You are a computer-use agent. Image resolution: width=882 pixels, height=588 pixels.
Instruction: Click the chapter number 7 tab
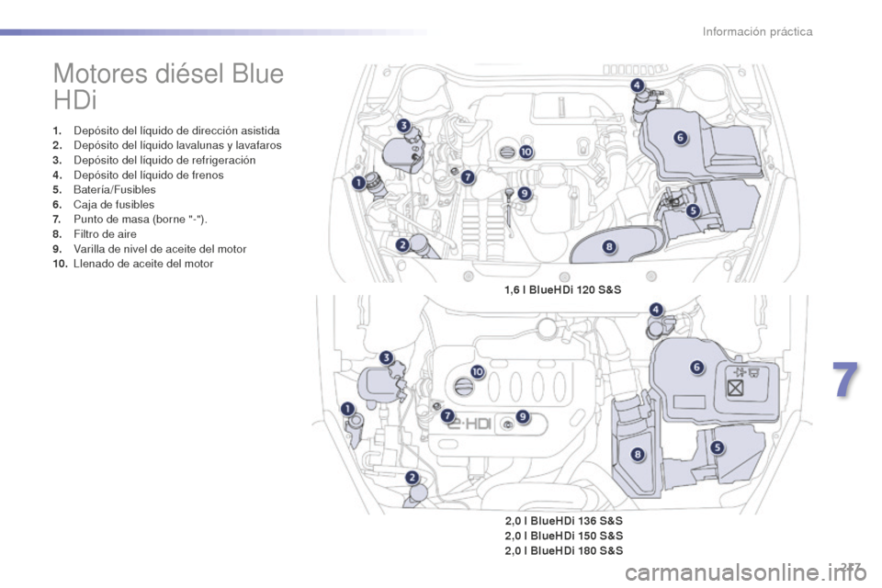coord(845,379)
